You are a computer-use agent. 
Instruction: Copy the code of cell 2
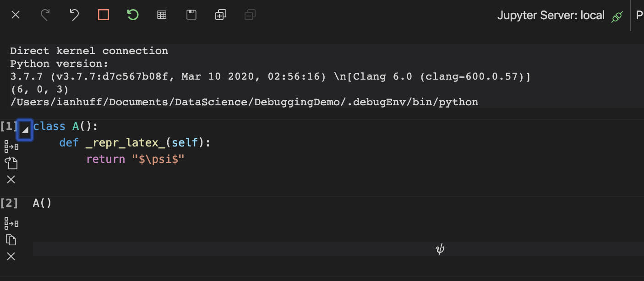(11, 239)
